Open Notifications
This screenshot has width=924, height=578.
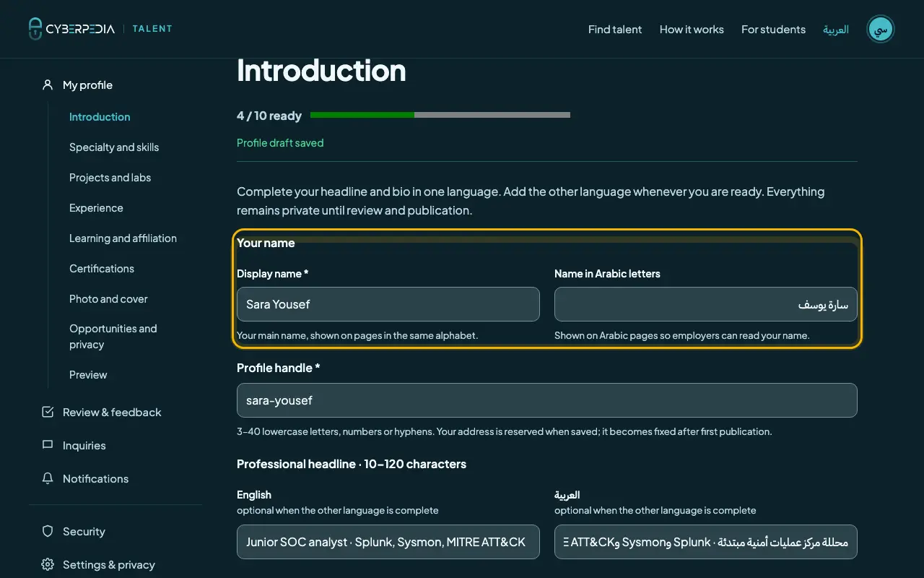click(95, 479)
